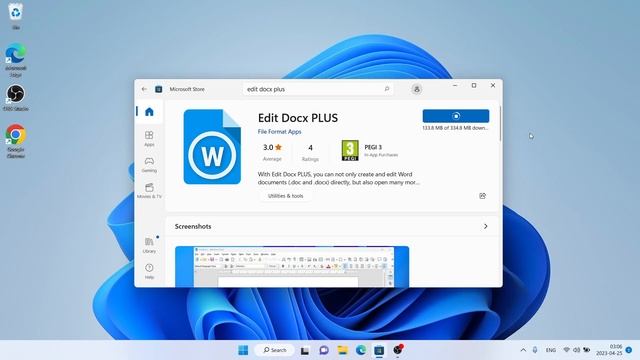The width and height of the screenshot is (640, 360).
Task: Open Microsoft Edge desktop shortcut
Action: 16,60
